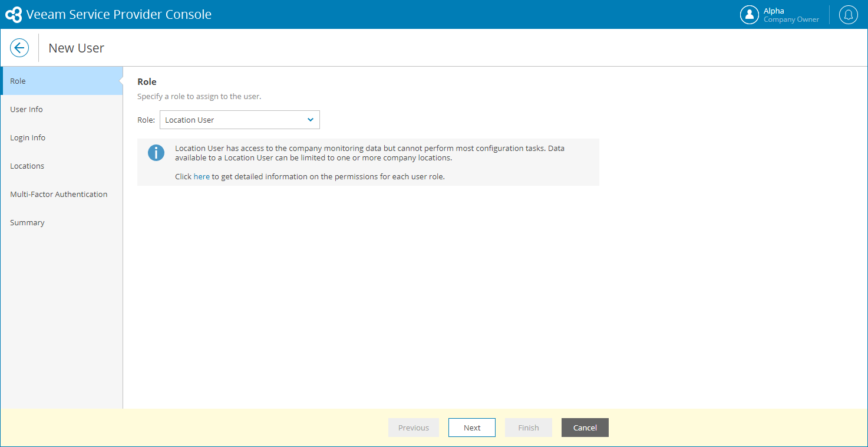This screenshot has width=868, height=447.
Task: Click the Company Owner label
Action: click(x=791, y=19)
